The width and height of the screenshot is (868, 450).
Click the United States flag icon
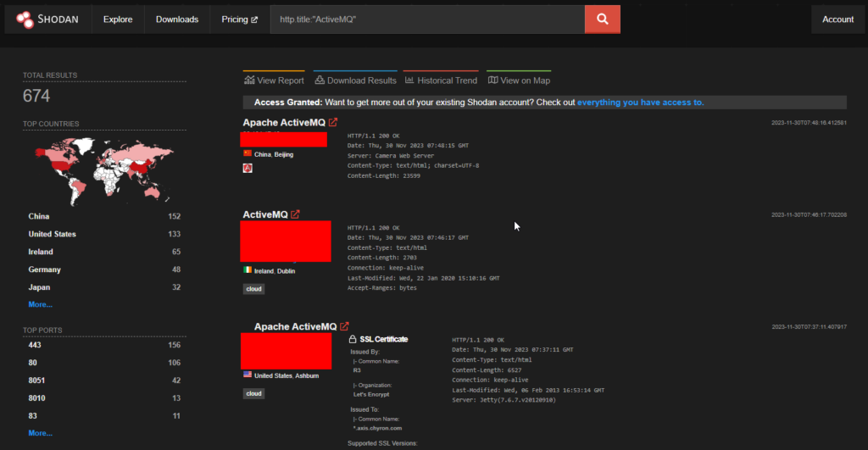tap(248, 375)
